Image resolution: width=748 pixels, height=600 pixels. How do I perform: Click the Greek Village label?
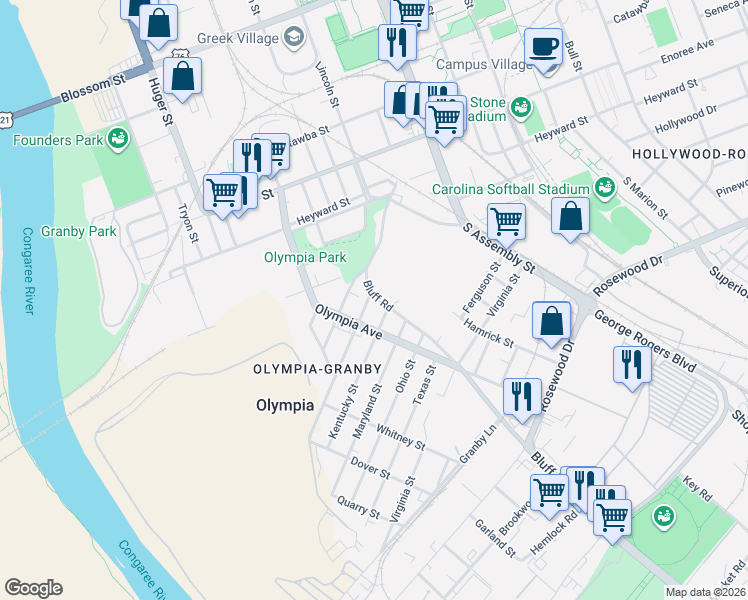pyautogui.click(x=238, y=38)
